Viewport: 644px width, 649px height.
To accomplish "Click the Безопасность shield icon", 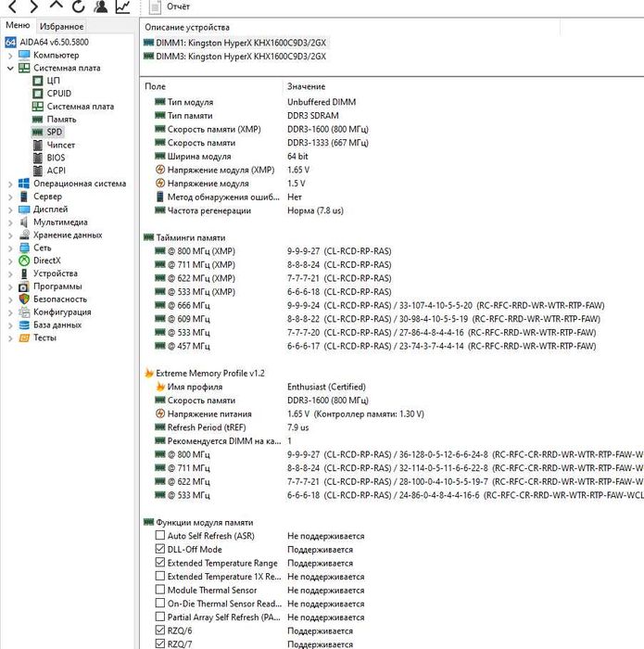I will tap(24, 299).
